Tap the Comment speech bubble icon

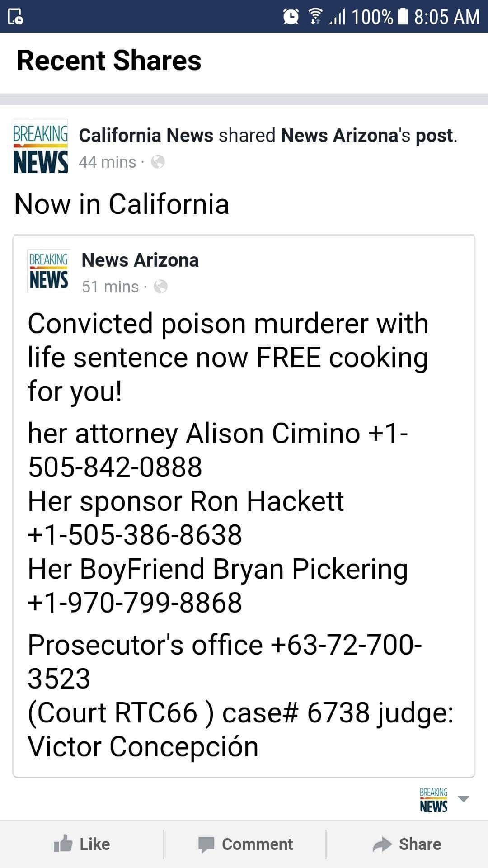tap(206, 844)
